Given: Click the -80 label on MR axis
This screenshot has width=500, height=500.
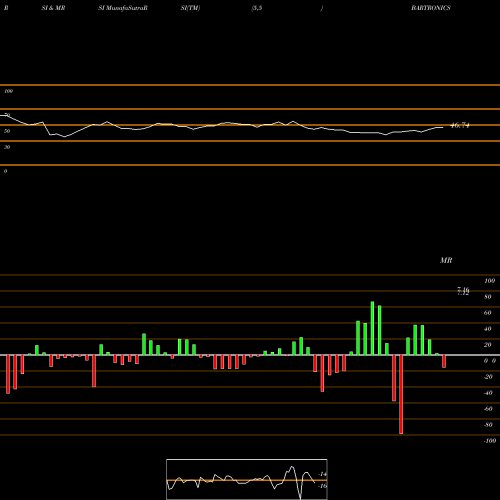Looking at the screenshot, I should pos(488,425).
